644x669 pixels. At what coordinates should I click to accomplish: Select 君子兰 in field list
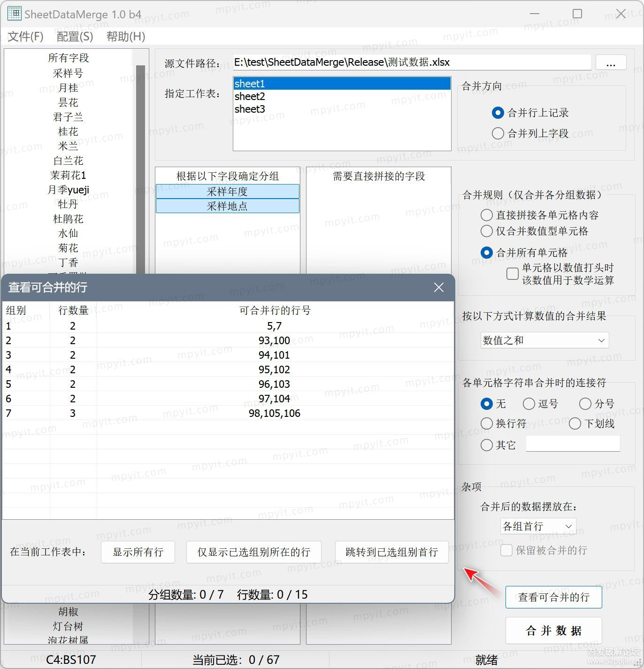pyautogui.click(x=69, y=117)
